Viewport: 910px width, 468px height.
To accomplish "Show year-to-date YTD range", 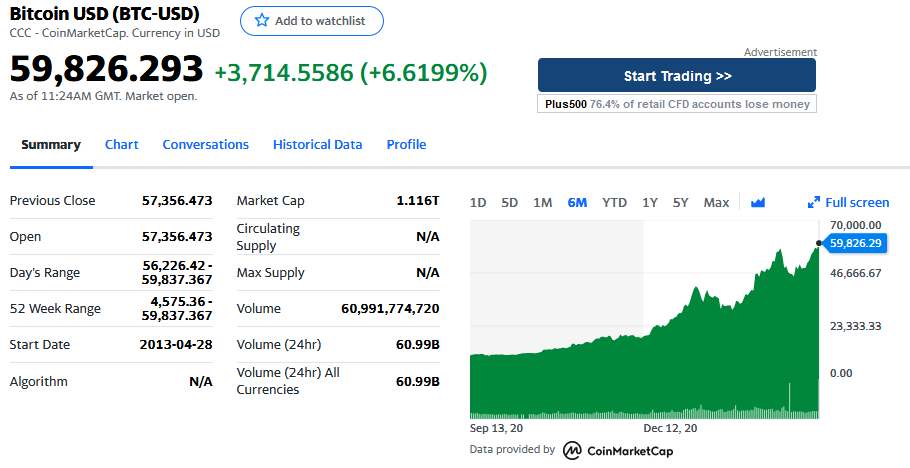I will [x=614, y=202].
